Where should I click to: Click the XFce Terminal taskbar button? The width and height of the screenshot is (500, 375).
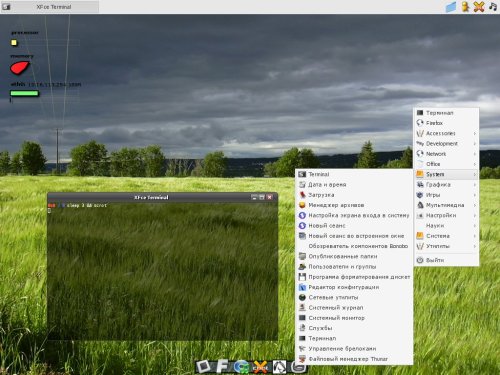click(x=50, y=7)
